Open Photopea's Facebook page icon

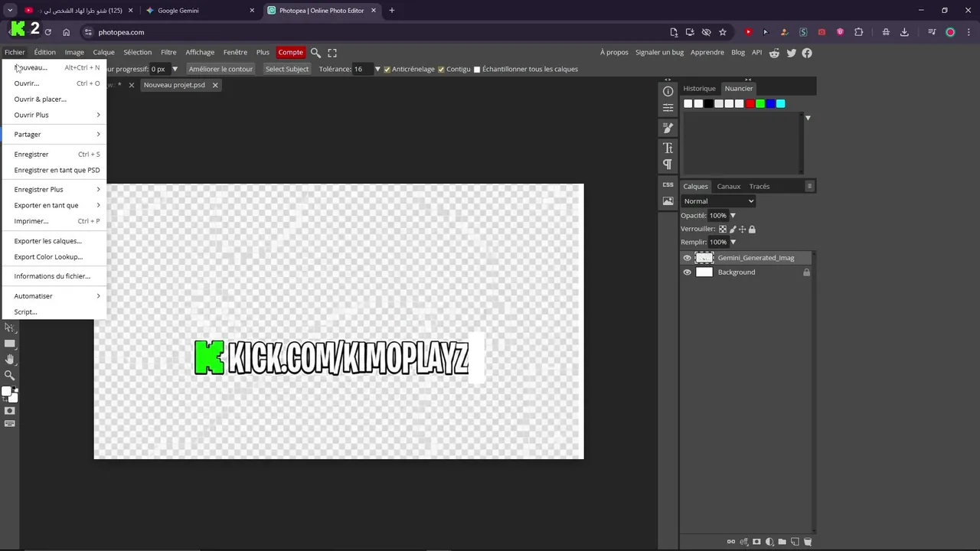[807, 53]
